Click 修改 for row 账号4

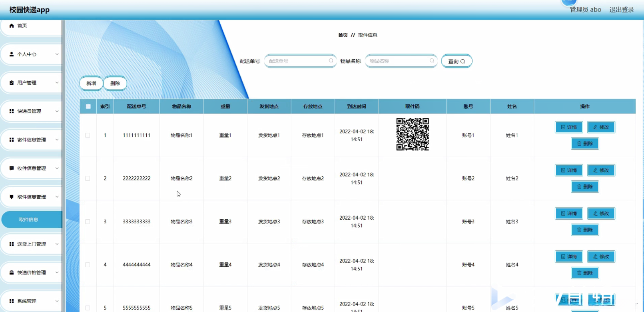601,257
